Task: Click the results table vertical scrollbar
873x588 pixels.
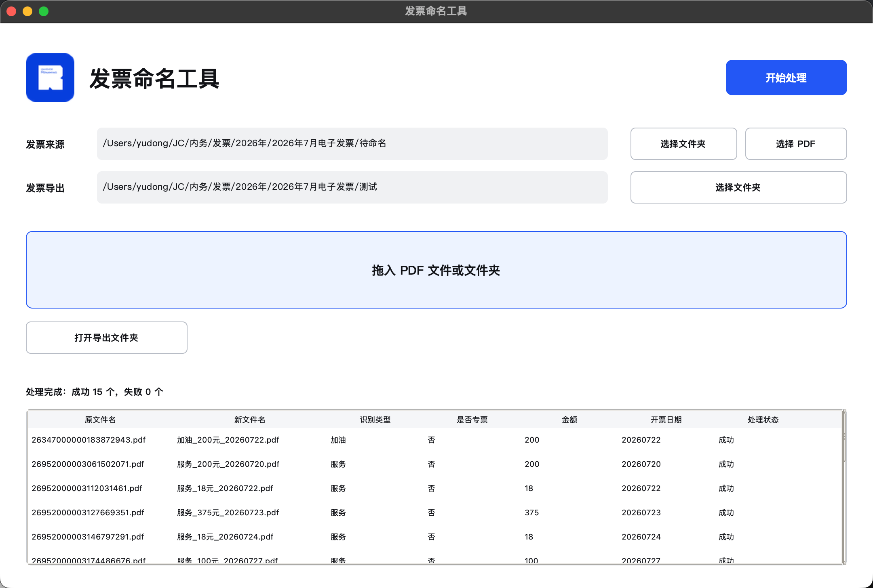Action: coord(844,487)
